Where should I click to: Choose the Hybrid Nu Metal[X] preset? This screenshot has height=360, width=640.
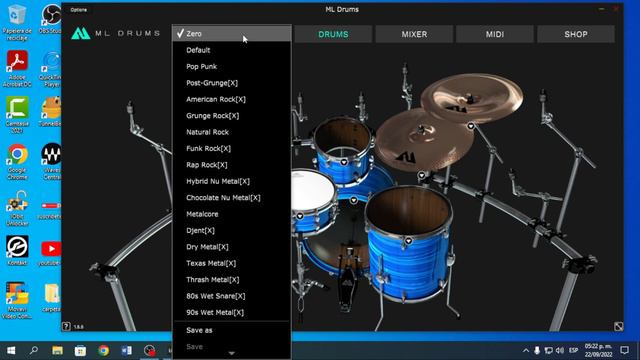point(231,181)
